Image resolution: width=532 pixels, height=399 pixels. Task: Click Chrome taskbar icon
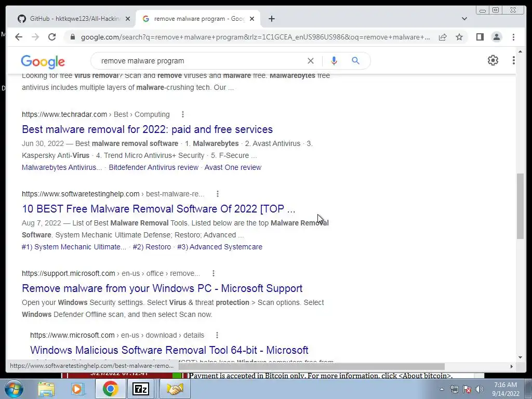tap(110, 389)
